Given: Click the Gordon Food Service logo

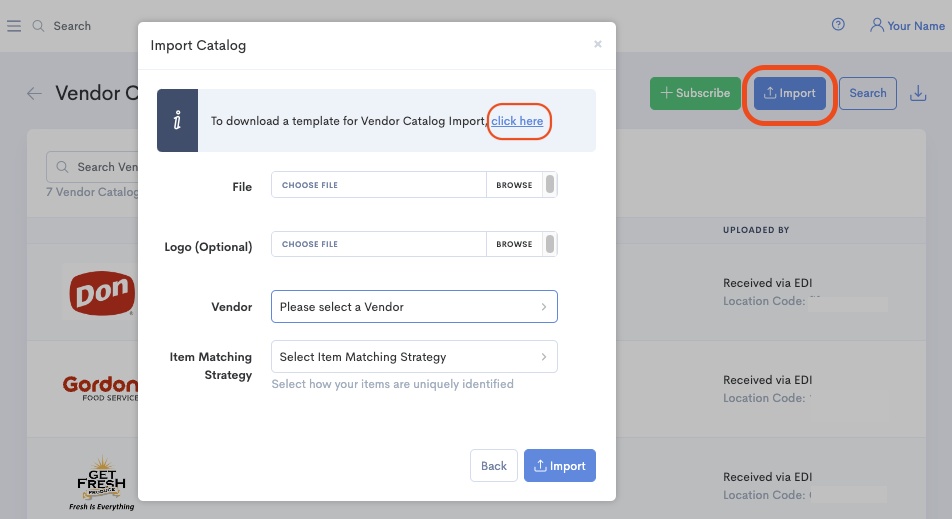Looking at the screenshot, I should 100,387.
